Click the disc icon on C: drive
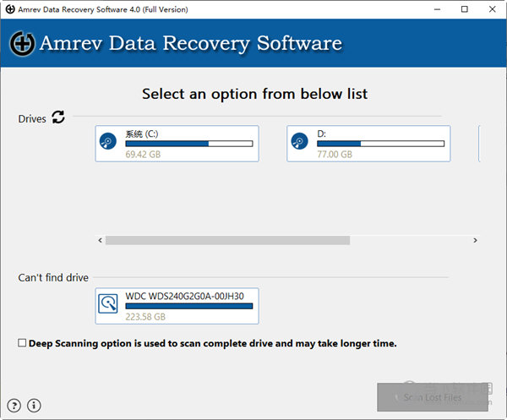The height and width of the screenshot is (420, 507). (x=108, y=141)
